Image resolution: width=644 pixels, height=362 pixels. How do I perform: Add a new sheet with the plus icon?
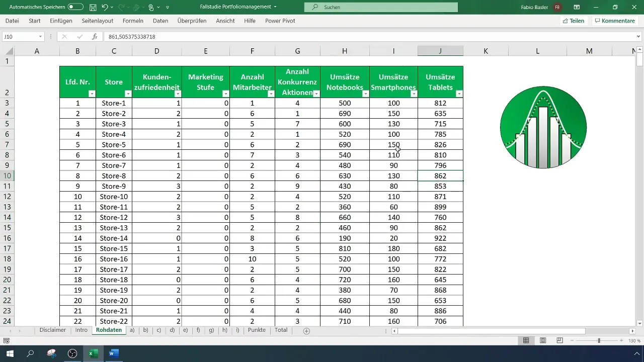[306, 331]
